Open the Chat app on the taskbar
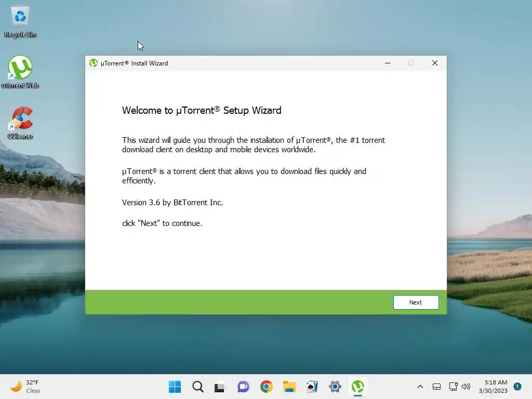 point(243,387)
